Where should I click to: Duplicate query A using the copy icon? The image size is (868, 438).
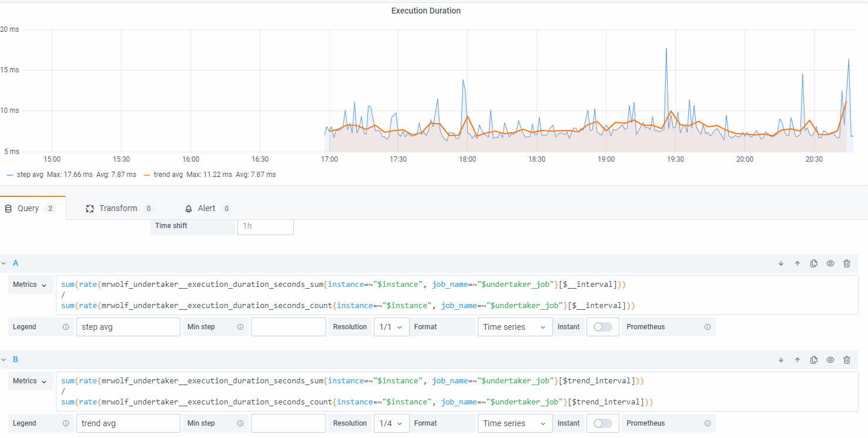(813, 263)
